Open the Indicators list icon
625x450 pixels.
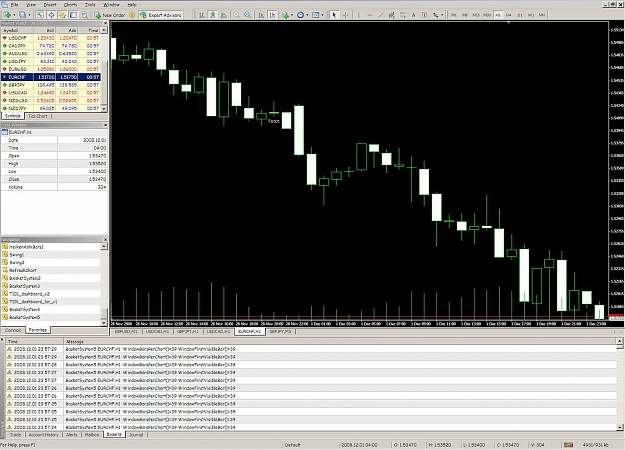(x=285, y=15)
